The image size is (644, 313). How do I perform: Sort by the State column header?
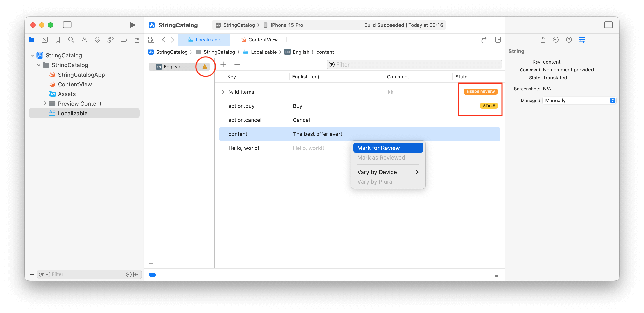(x=461, y=77)
